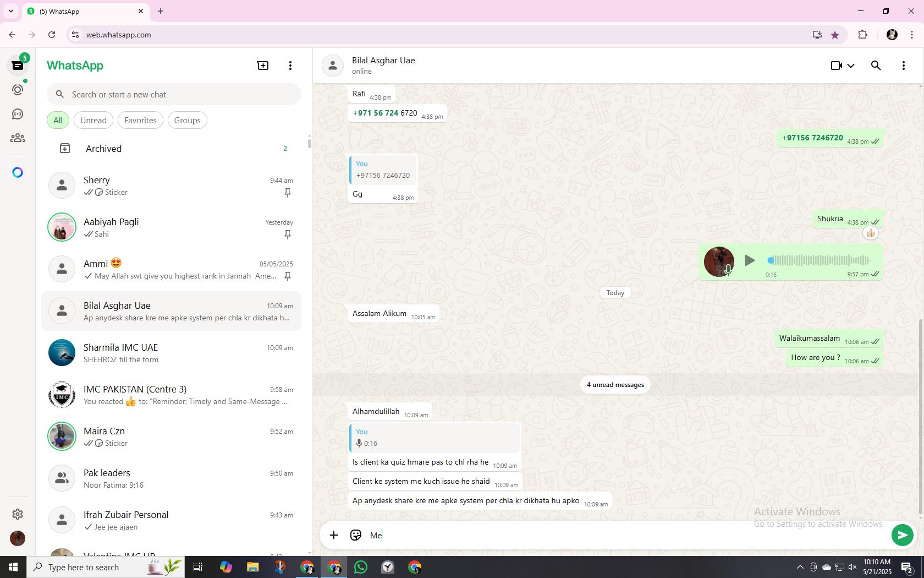The image size is (924, 578).
Task: Open the conversation menu (three dots)
Action: point(904,66)
